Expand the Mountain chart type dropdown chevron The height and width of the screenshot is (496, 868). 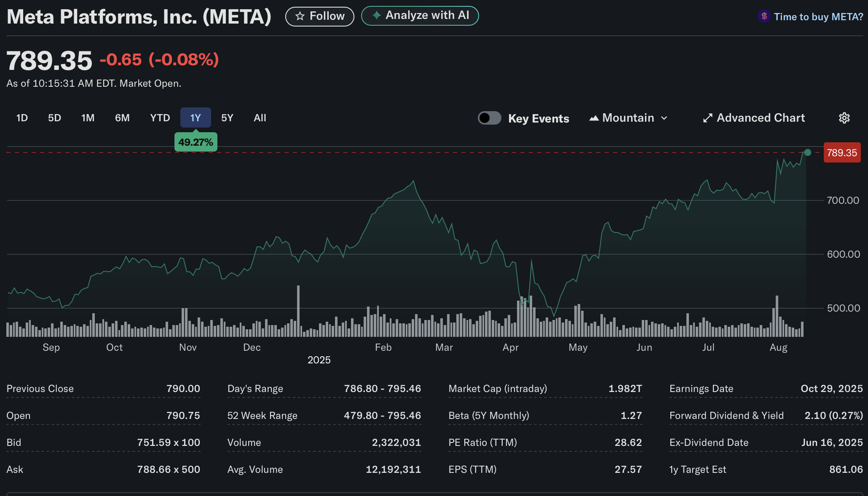(x=664, y=118)
